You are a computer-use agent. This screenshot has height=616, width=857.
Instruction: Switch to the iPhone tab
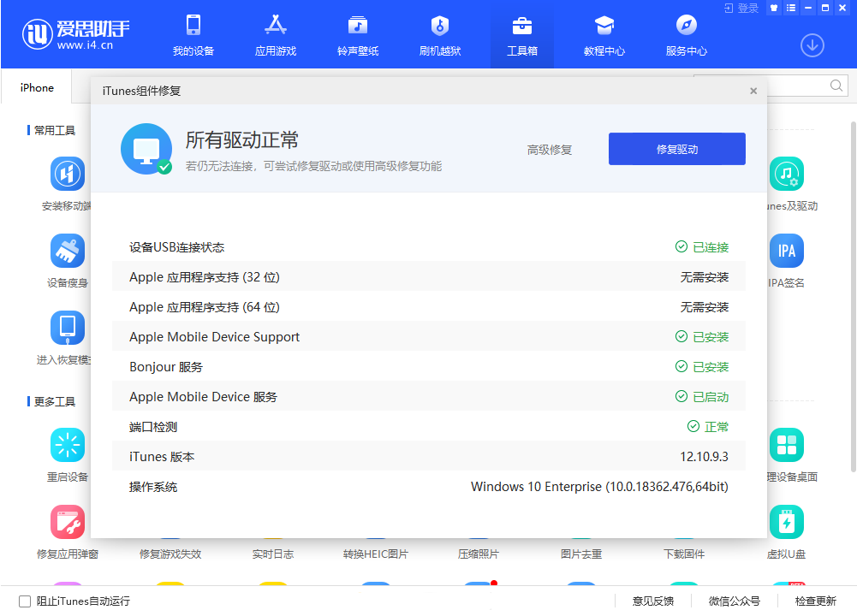click(36, 87)
